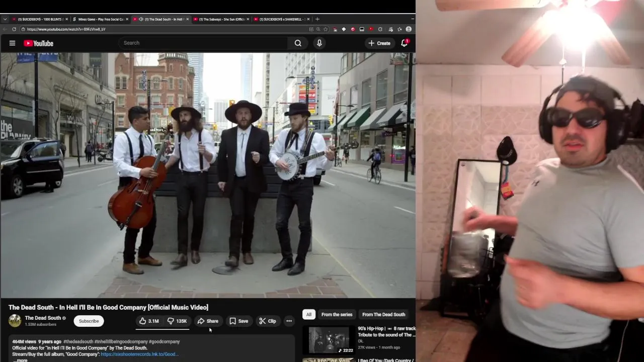Start voice search with the microphone
Screen dimensions: 644x362
pyautogui.click(x=319, y=43)
